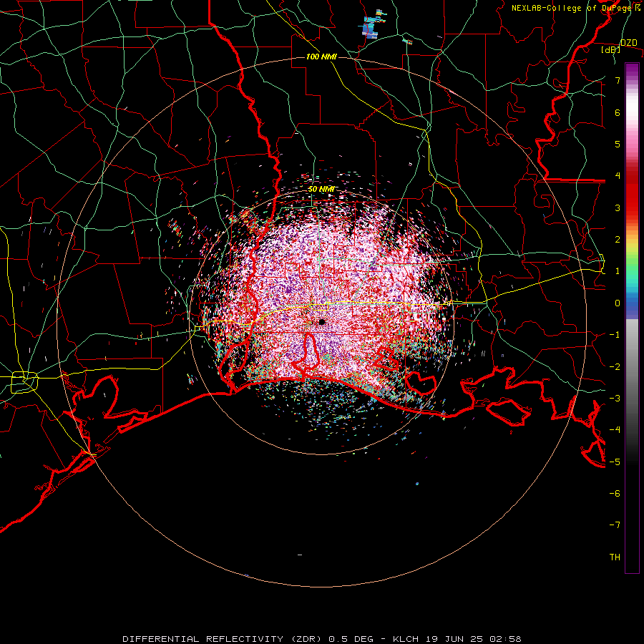Click the -3 value on the color scale

pos(615,399)
